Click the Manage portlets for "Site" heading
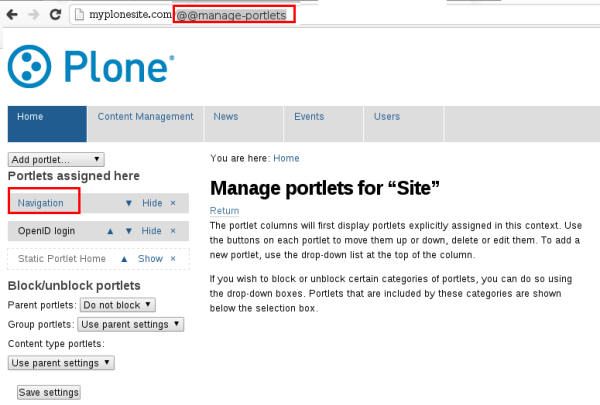 tap(324, 188)
